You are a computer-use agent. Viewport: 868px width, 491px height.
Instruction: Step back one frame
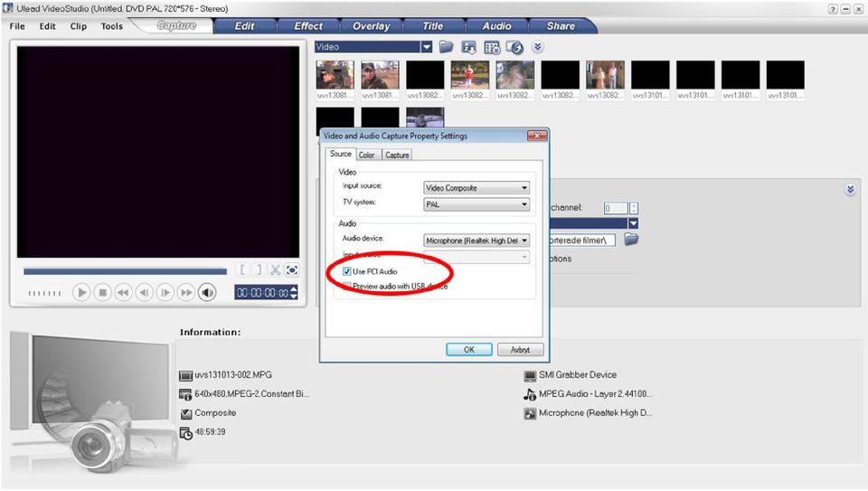[145, 292]
